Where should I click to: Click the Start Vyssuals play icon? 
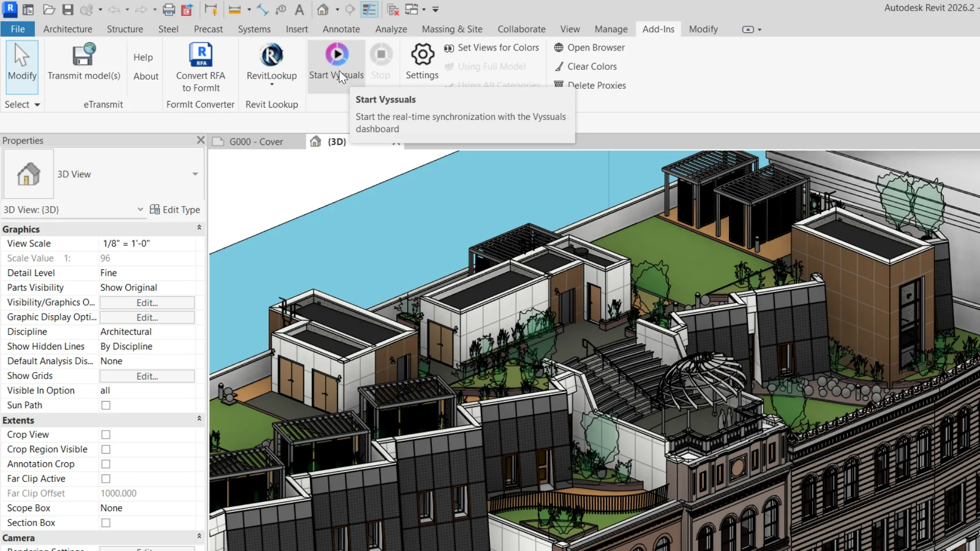pos(336,55)
